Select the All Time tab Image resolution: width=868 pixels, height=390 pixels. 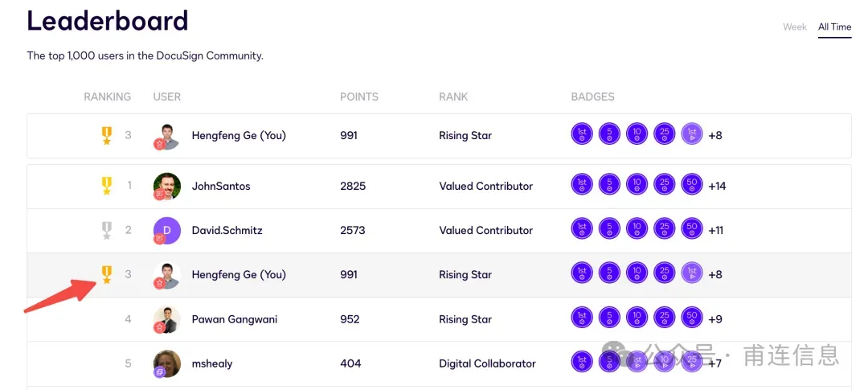(x=834, y=27)
